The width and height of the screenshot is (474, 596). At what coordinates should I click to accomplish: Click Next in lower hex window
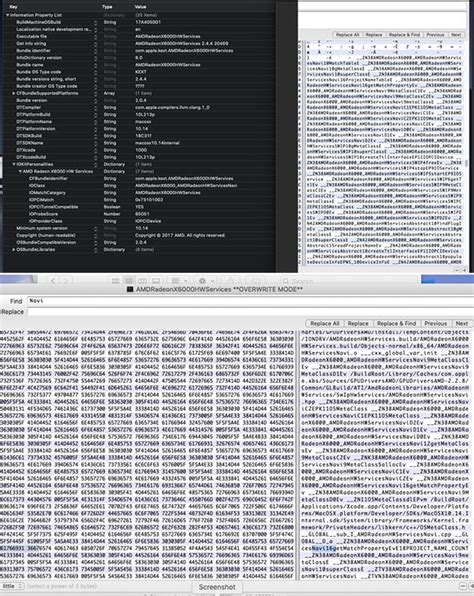click(x=462, y=323)
